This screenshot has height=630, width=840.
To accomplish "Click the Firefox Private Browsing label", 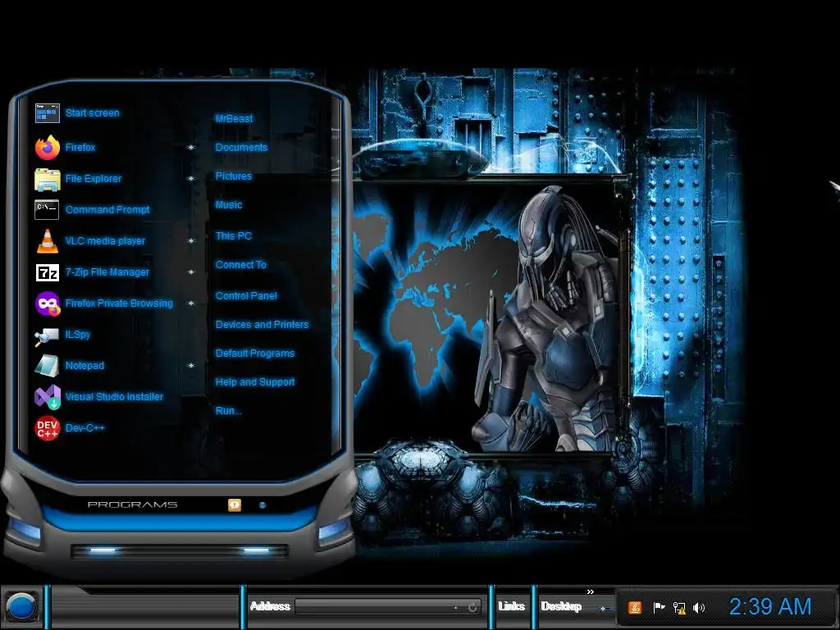I will [119, 304].
